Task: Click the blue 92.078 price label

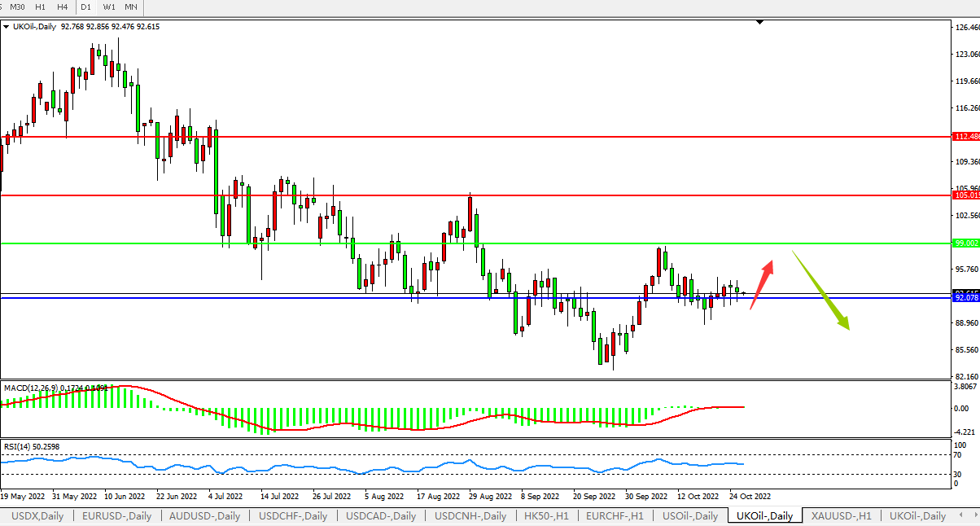Action: 965,298
